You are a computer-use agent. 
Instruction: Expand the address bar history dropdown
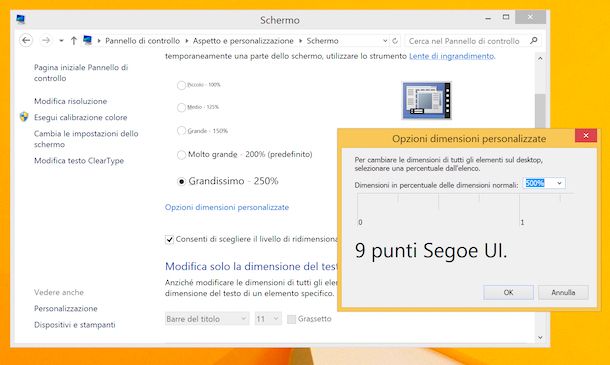[385, 41]
